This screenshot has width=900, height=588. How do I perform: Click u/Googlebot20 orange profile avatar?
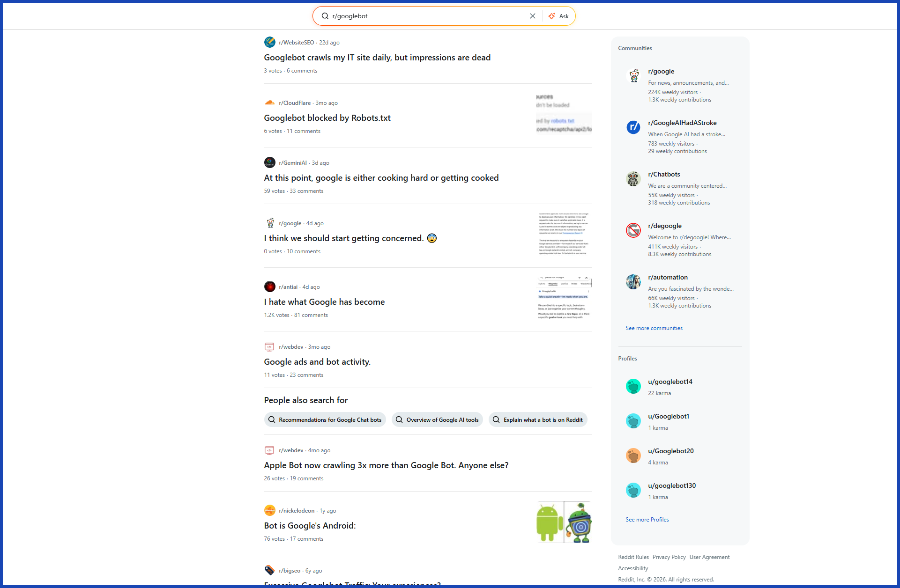(x=633, y=456)
